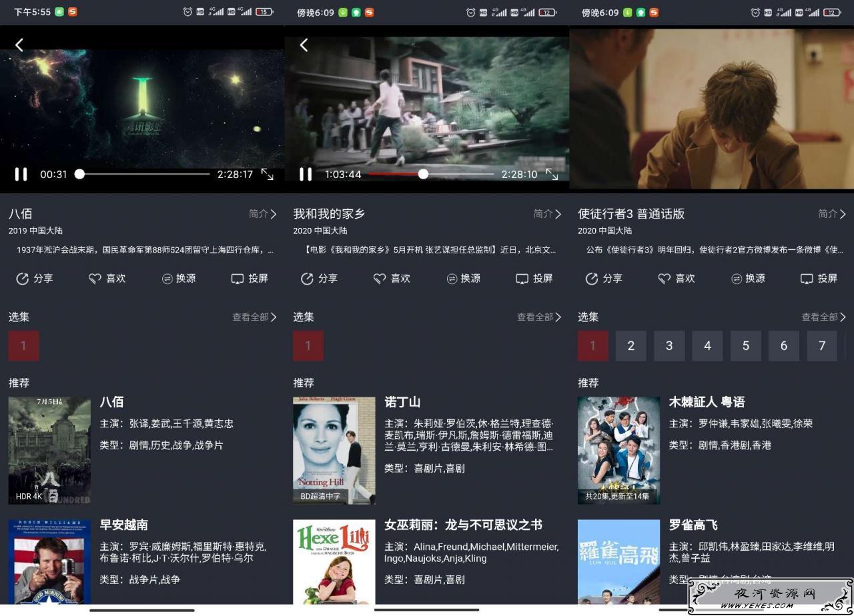Open recommended title 罗雀高飞
This screenshot has height=616, width=854.
click(x=693, y=525)
